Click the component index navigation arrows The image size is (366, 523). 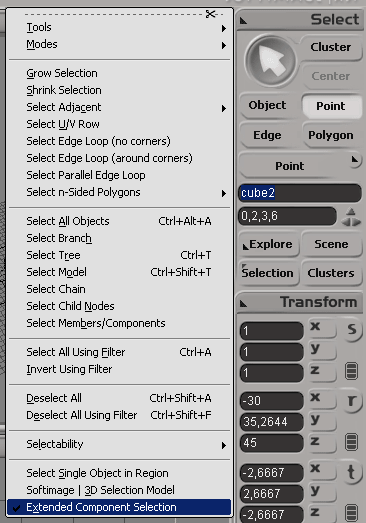pyautogui.click(x=351, y=217)
